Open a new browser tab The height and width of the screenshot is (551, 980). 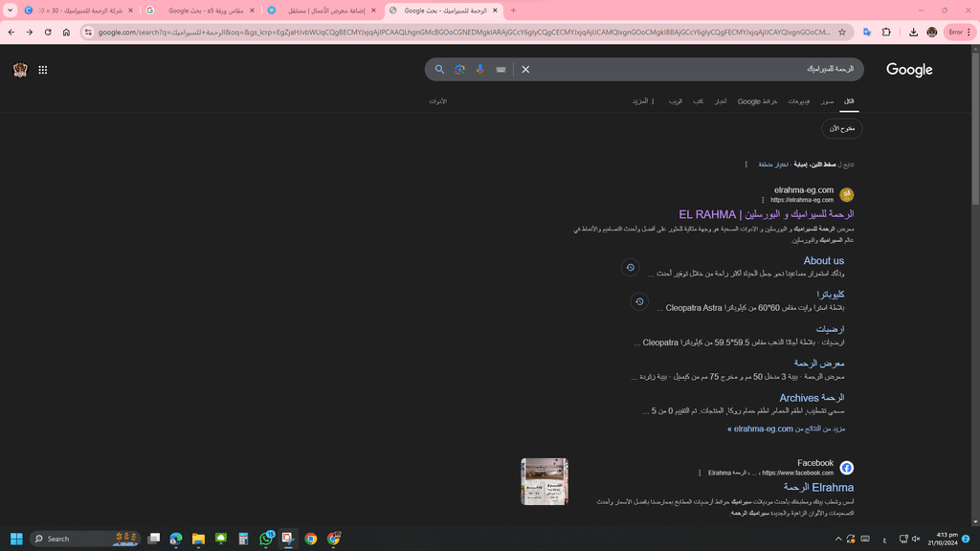click(513, 11)
